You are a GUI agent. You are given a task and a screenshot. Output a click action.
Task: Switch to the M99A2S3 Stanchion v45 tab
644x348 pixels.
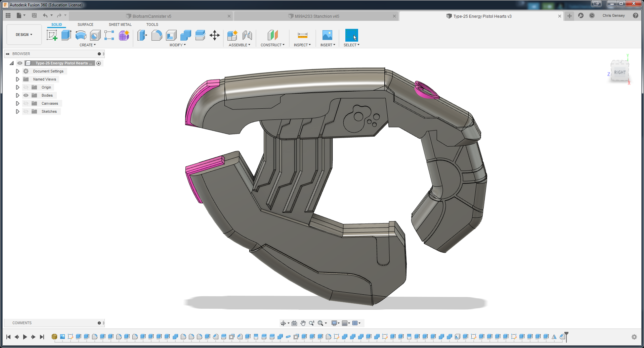pos(317,16)
